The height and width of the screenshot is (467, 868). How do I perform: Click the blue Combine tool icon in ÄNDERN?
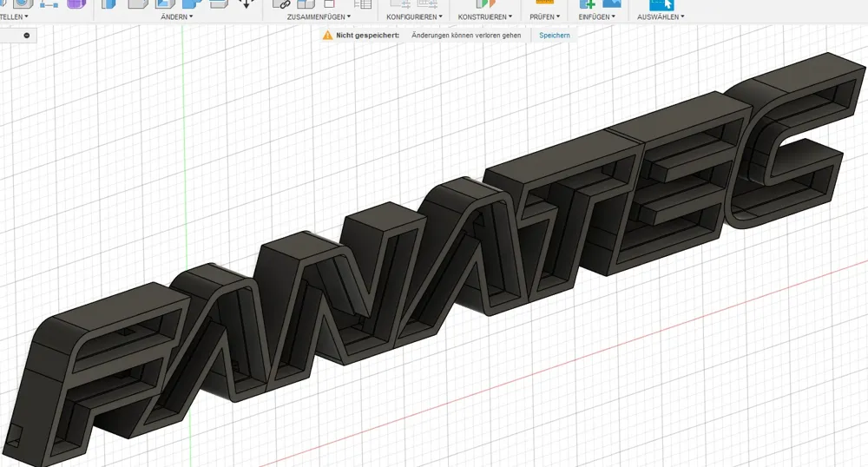click(x=192, y=3)
